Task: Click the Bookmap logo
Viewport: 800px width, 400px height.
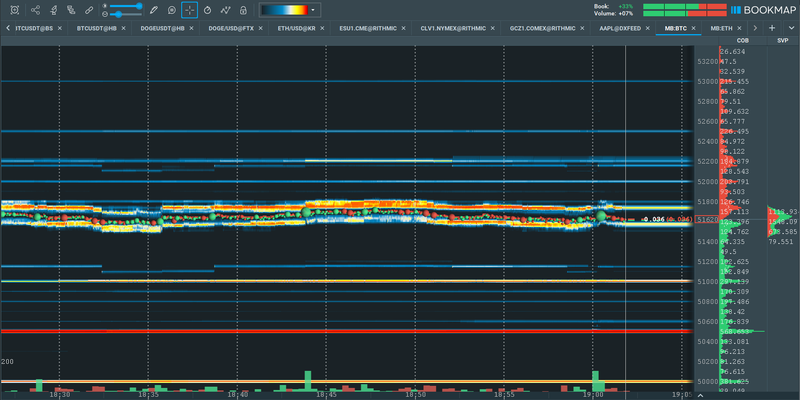Action: point(762,10)
